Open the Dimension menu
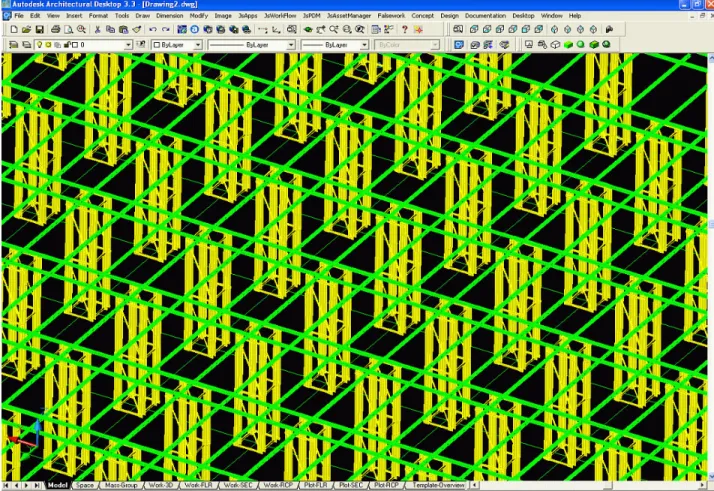714x491 pixels. click(x=169, y=15)
